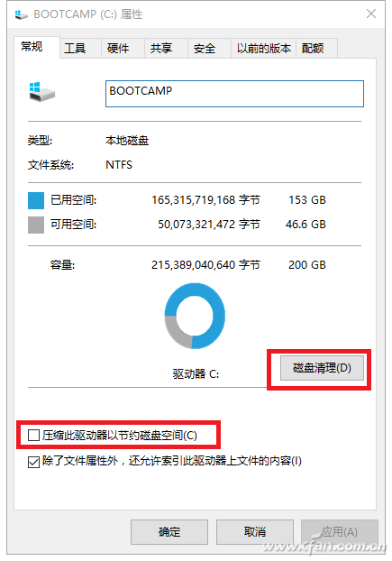392x561 pixels.
Task: Close the BOOTCAMP properties dialog
Action: tap(371, 14)
